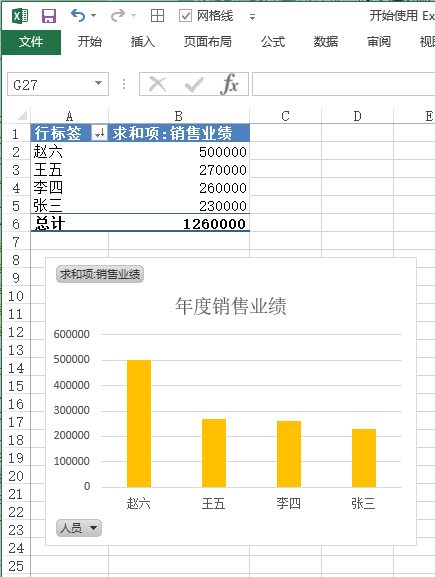The image size is (435, 577).
Task: Redo the last undone action
Action: tap(118, 16)
